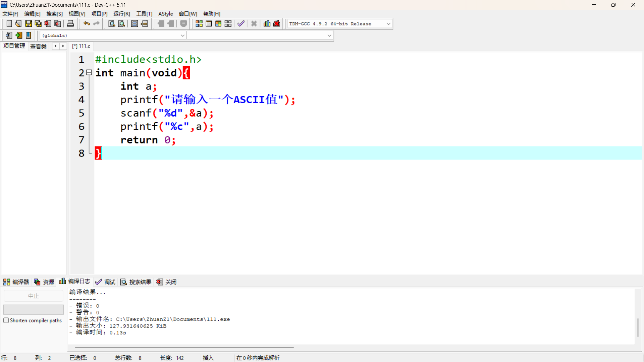Click the Print icon in toolbar
Viewport: 644px width, 362px height.
(x=70, y=23)
